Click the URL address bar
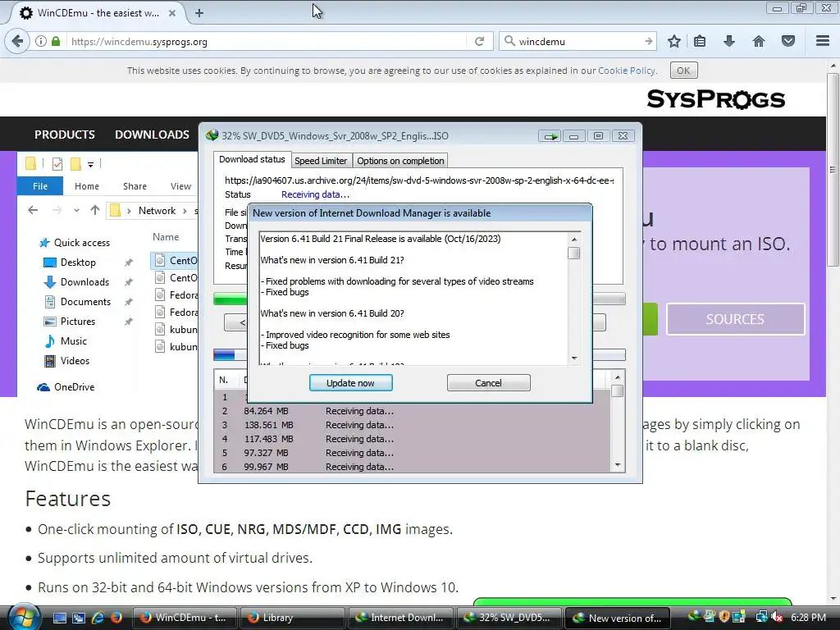Viewport: 840px width, 630px height. 265,41
